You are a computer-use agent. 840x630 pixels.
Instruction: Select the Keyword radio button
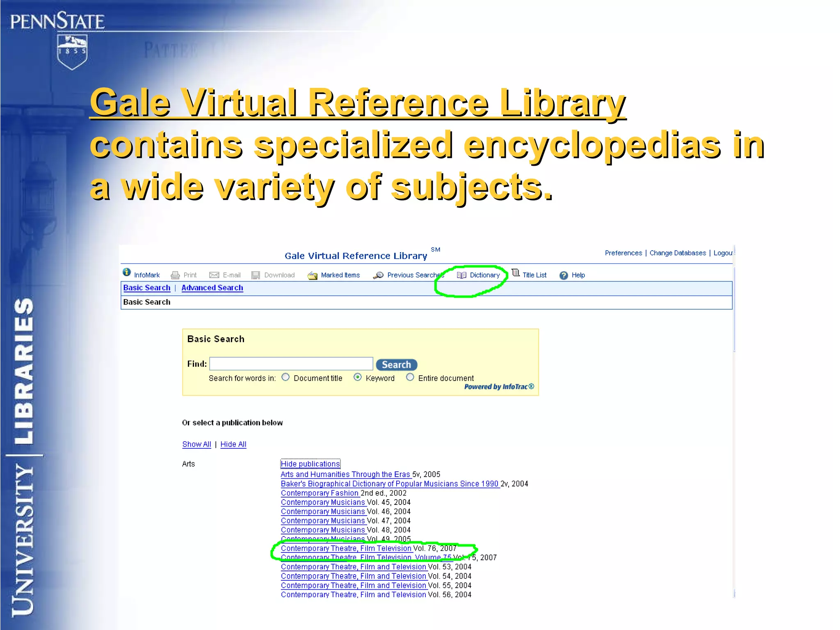pos(358,377)
